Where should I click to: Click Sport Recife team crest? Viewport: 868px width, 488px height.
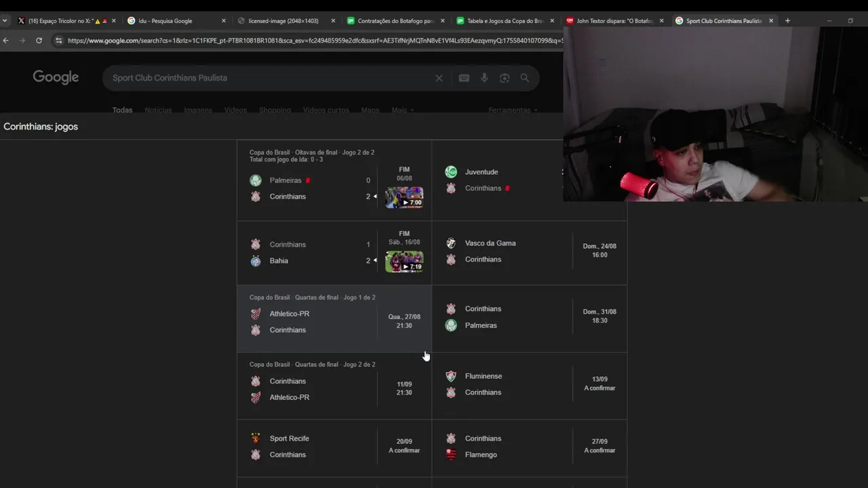click(256, 439)
